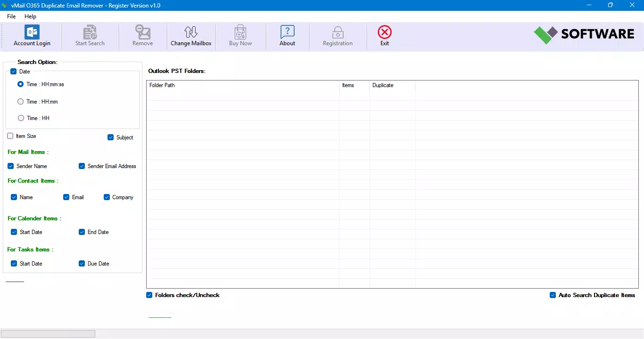
Task: Uncheck Sender Name for mail items
Action: point(11,166)
